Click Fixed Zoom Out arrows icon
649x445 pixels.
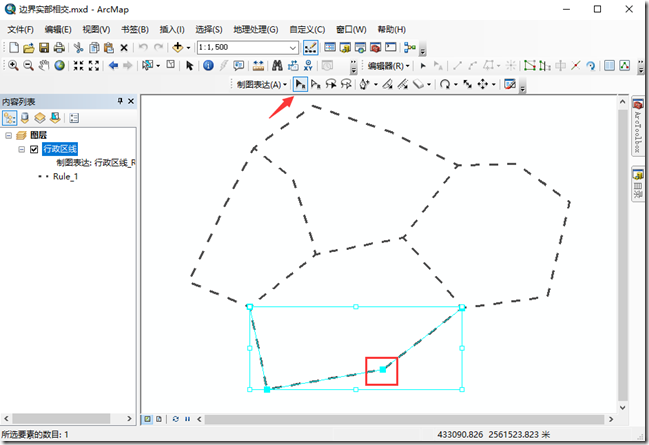click(94, 65)
